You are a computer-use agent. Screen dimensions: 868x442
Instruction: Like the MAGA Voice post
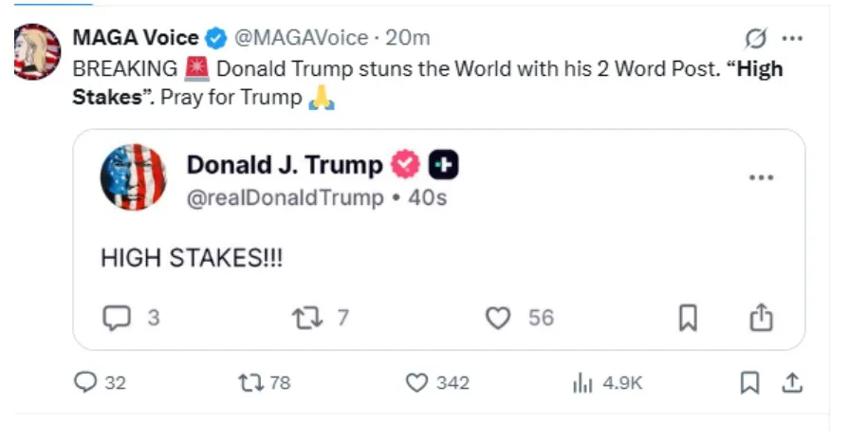pos(418,382)
